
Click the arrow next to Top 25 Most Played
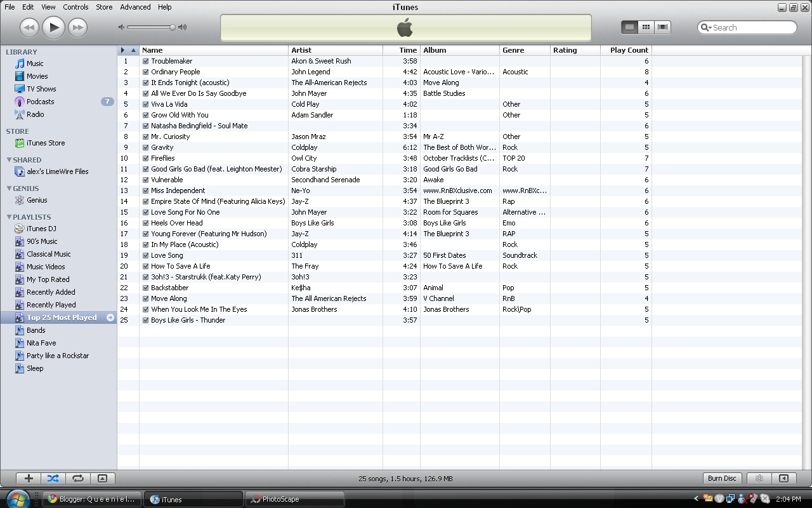point(110,317)
